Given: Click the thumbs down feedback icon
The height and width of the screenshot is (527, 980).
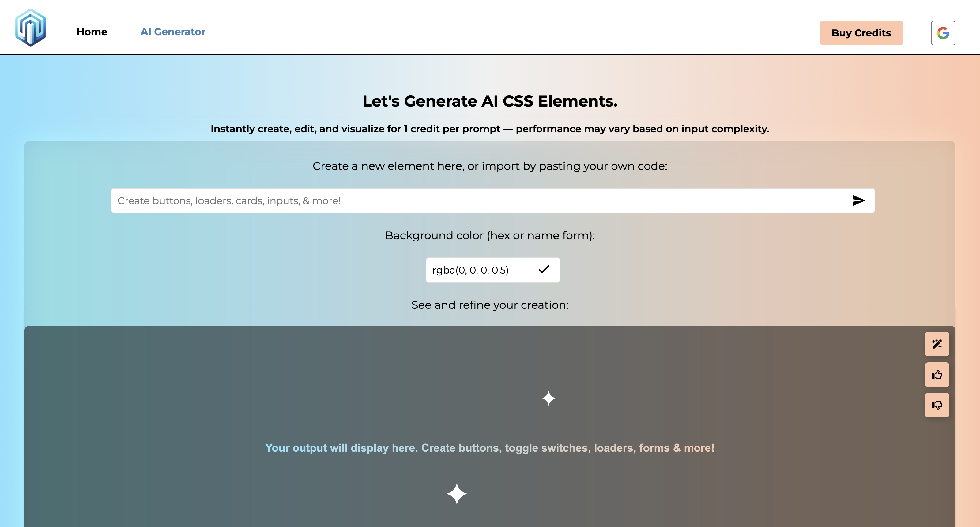Looking at the screenshot, I should [x=937, y=405].
